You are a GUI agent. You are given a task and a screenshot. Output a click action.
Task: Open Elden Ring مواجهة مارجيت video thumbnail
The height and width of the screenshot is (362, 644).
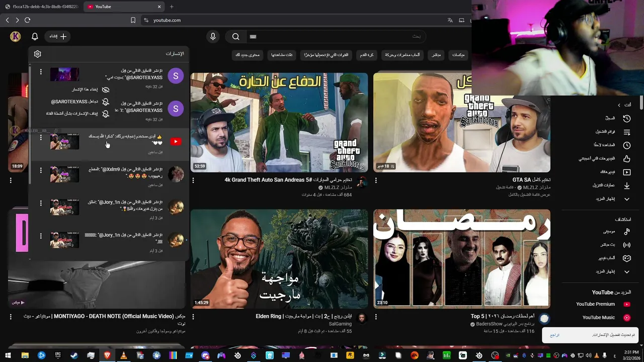point(279,258)
